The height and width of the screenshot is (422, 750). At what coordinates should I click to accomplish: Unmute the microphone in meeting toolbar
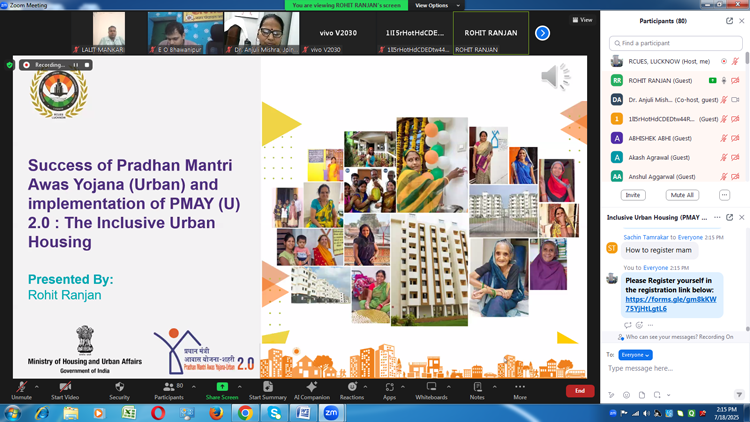(22, 390)
